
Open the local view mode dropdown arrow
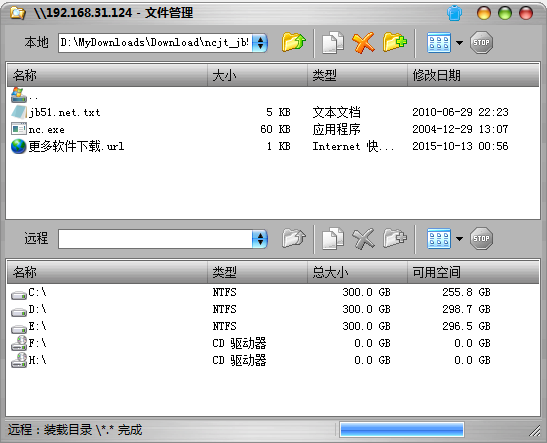(x=459, y=43)
